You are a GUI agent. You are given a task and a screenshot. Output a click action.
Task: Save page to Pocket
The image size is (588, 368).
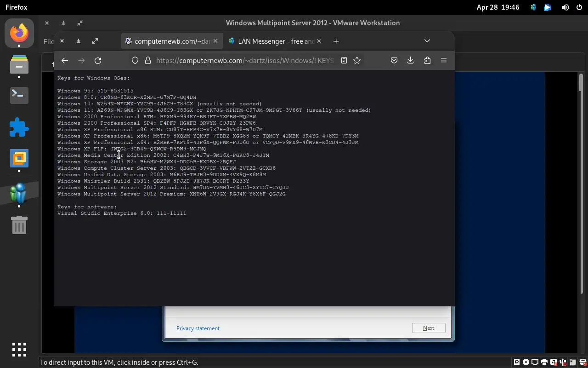coord(394,60)
